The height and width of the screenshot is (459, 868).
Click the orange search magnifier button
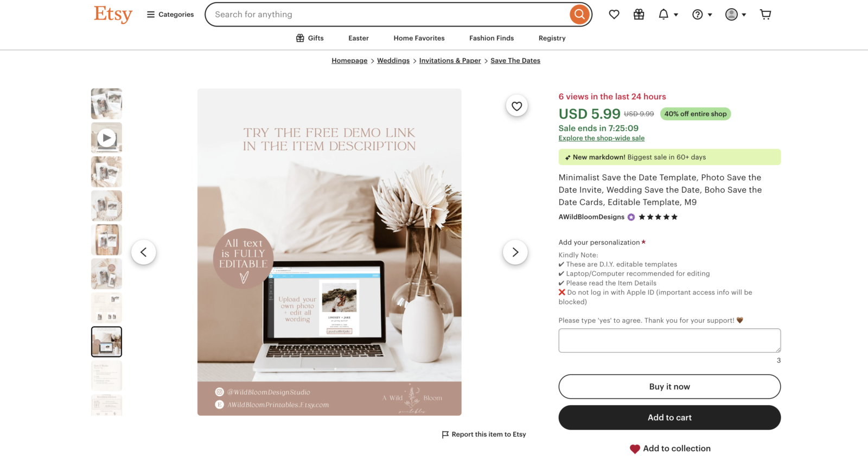point(579,15)
